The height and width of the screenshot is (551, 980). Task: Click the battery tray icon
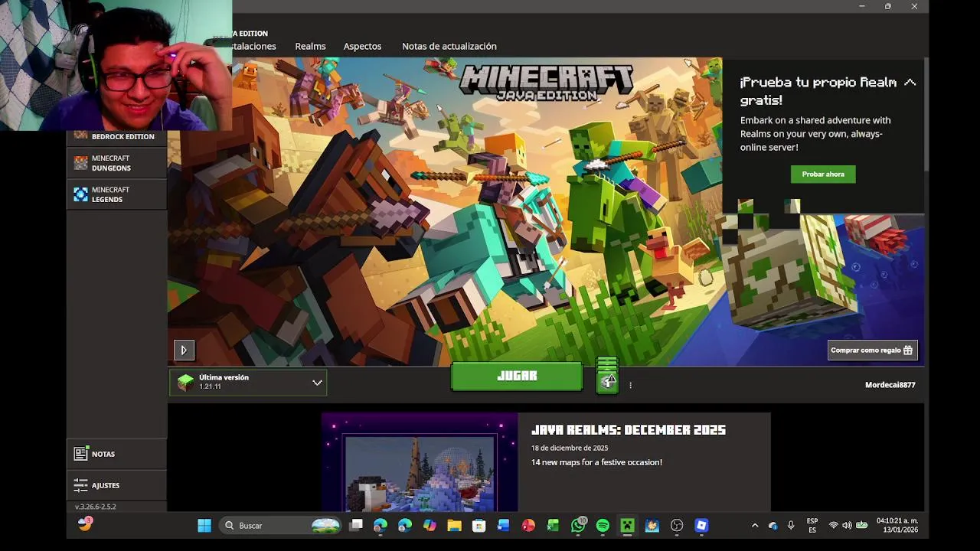point(861,526)
